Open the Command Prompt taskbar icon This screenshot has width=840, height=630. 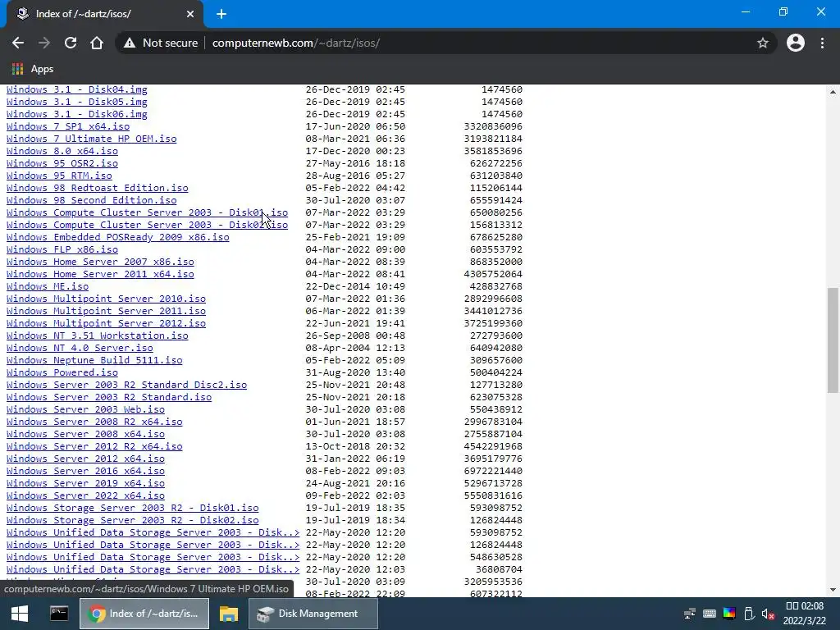pos(59,614)
